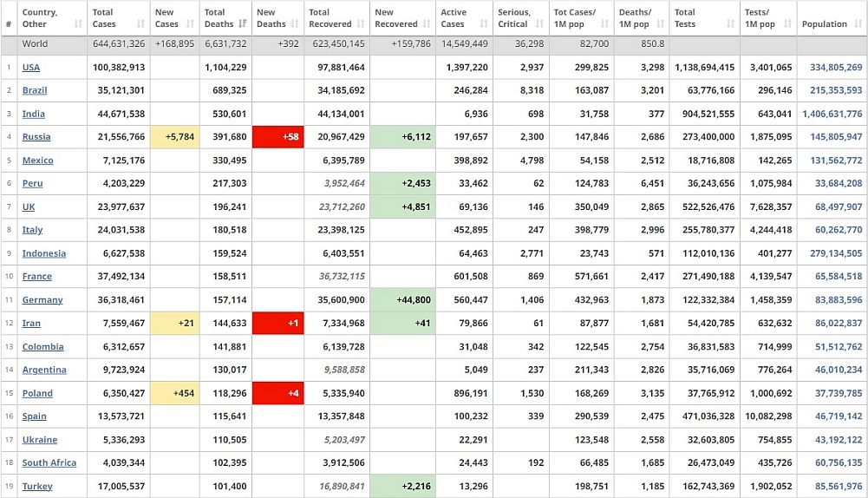The image size is (868, 498).
Task: Click USA population 334,805,269 link
Action: [836, 67]
